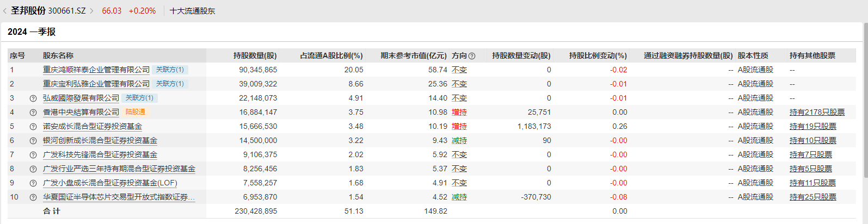Click 关联方(1) tag for 重庆鸿顺祥泰
868x224 pixels.
click(170, 70)
